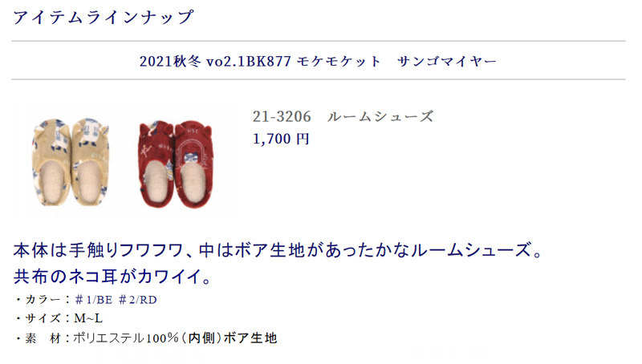Click the boa insole of the left beige slipper
Image resolution: width=642 pixels, height=364 pixels.
click(53, 182)
